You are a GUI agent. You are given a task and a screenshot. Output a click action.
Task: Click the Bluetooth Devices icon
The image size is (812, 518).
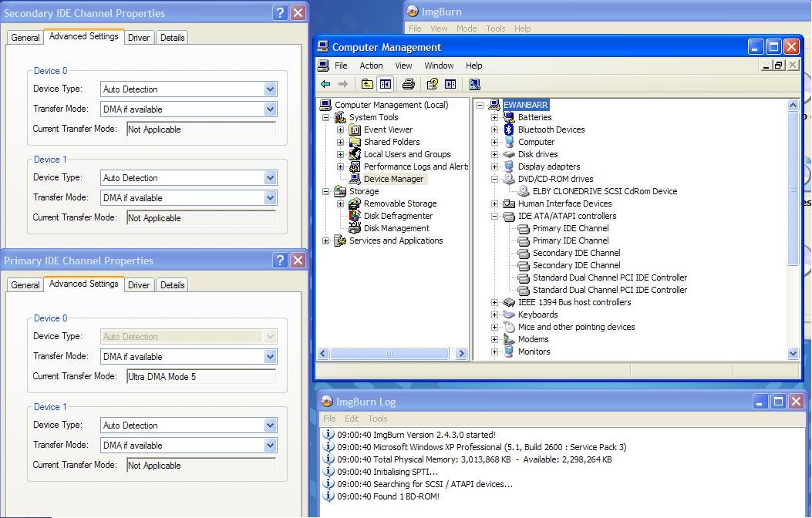tap(509, 129)
